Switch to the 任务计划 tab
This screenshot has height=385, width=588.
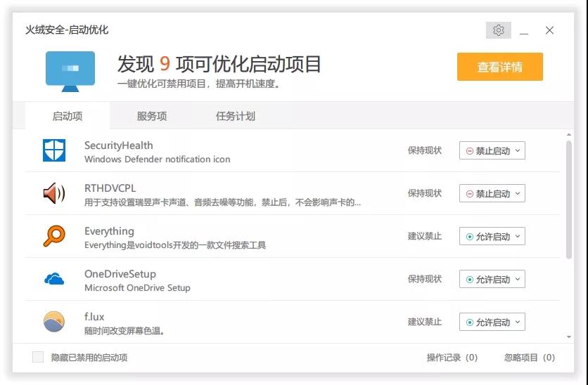click(236, 116)
